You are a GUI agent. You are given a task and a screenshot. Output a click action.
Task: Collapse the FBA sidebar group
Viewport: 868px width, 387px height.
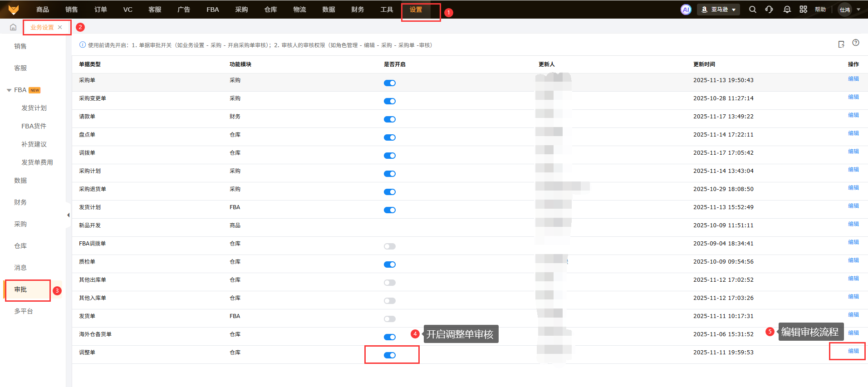click(x=9, y=90)
